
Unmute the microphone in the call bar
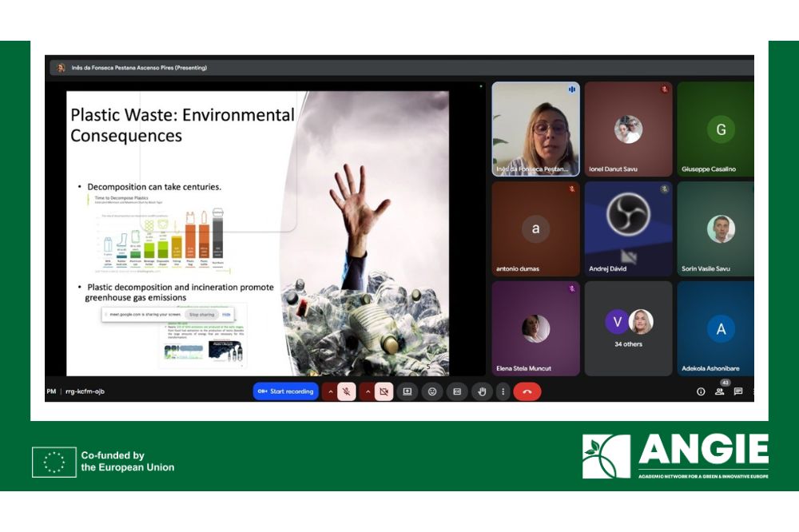pyautogui.click(x=347, y=391)
